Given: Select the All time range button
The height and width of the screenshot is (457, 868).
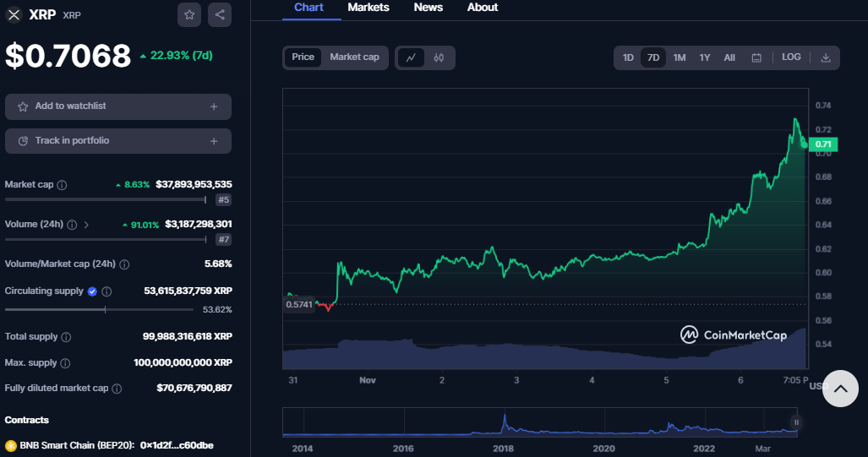Looking at the screenshot, I should [x=729, y=57].
